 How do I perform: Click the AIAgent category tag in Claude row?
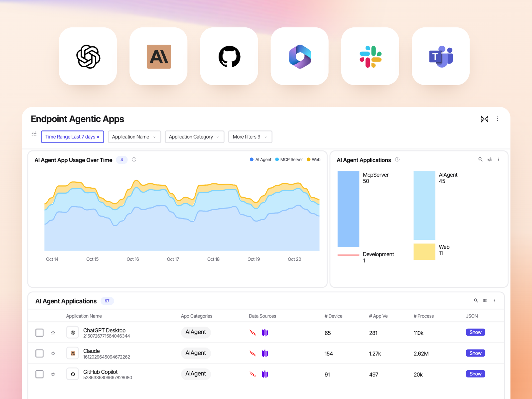point(196,353)
